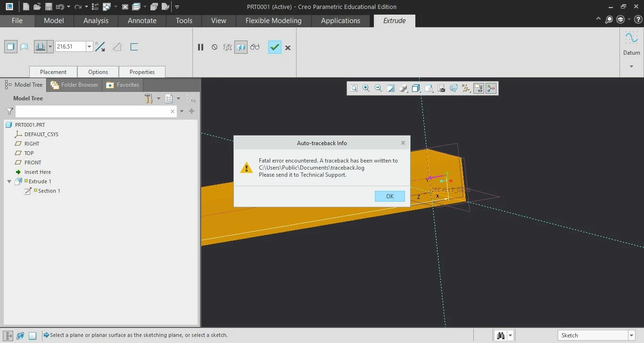Click the Refit zoom icon
This screenshot has height=343, width=644.
point(354,88)
